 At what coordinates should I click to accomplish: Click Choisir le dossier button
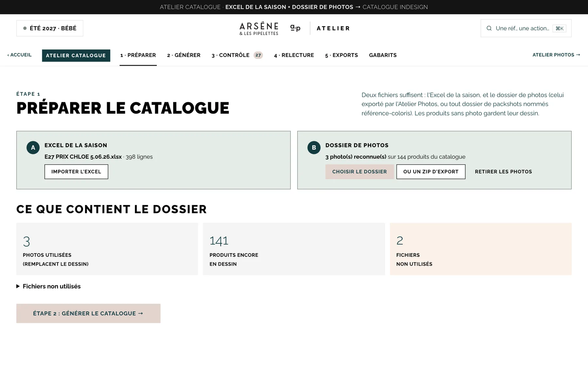[359, 172]
